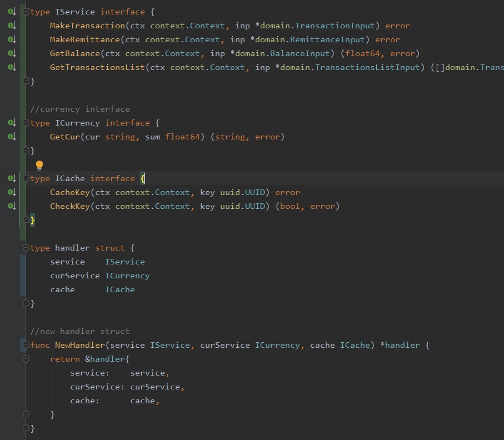The width and height of the screenshot is (504, 440).
Task: Fold the handler struct definition
Action: [x=26, y=248]
